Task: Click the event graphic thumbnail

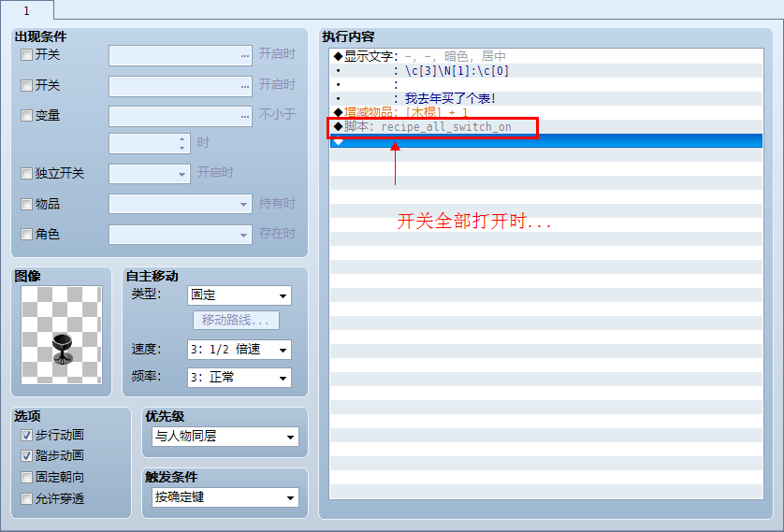Action: point(62,335)
